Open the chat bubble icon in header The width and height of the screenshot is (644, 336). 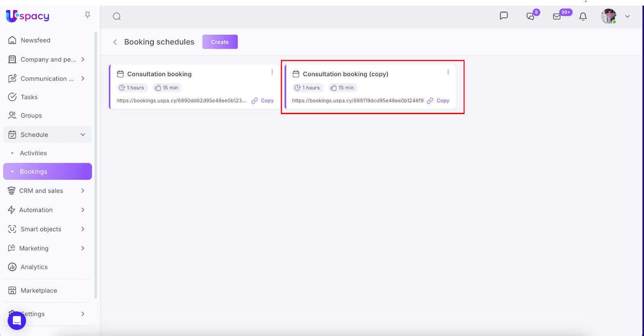[x=504, y=16]
